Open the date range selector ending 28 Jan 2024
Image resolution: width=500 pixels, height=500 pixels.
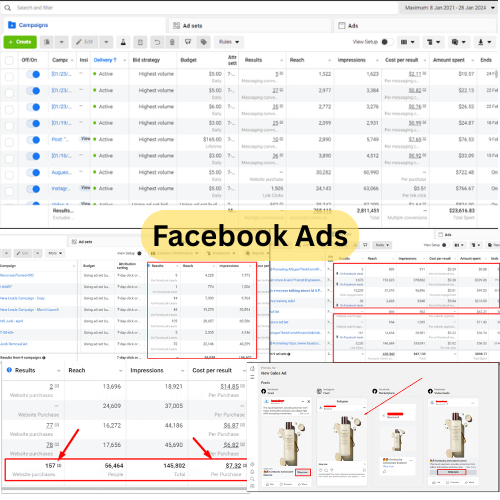coord(449,8)
